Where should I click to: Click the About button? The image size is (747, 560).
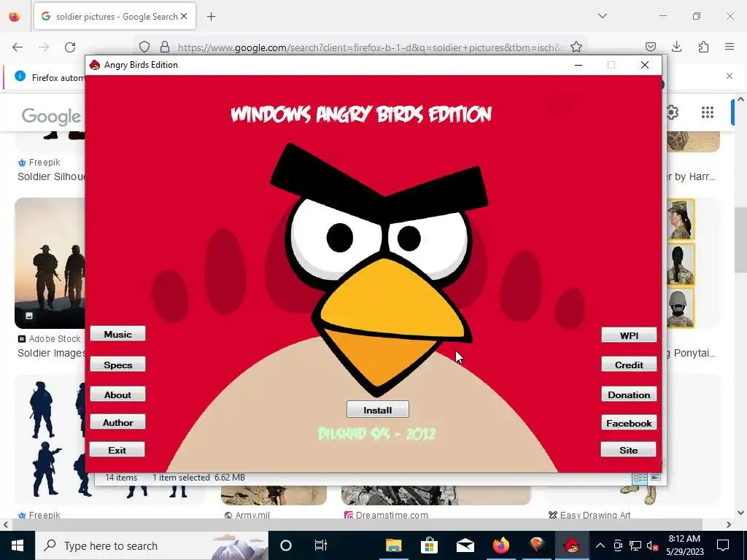click(x=117, y=394)
